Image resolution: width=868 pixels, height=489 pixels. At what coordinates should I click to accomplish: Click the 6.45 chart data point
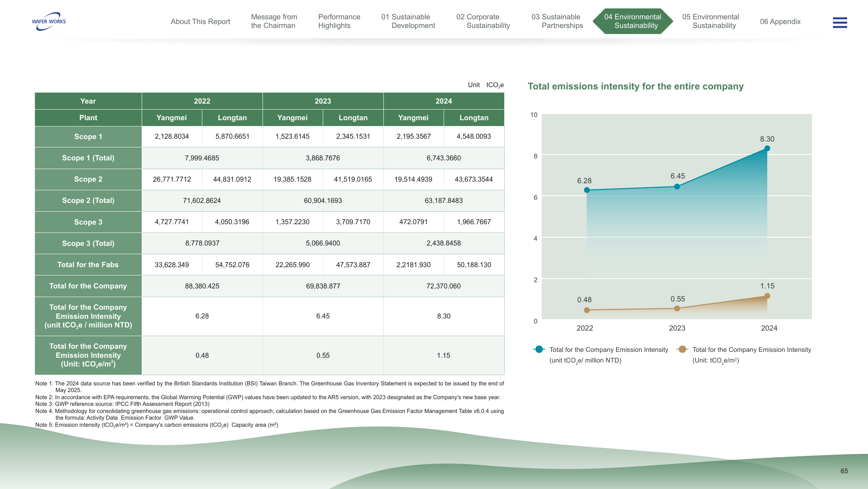pos(677,186)
